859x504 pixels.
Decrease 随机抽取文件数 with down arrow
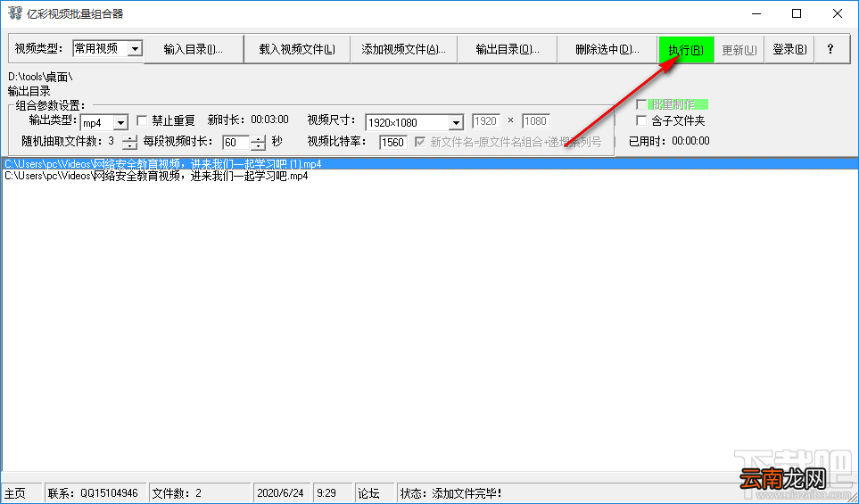(130, 145)
